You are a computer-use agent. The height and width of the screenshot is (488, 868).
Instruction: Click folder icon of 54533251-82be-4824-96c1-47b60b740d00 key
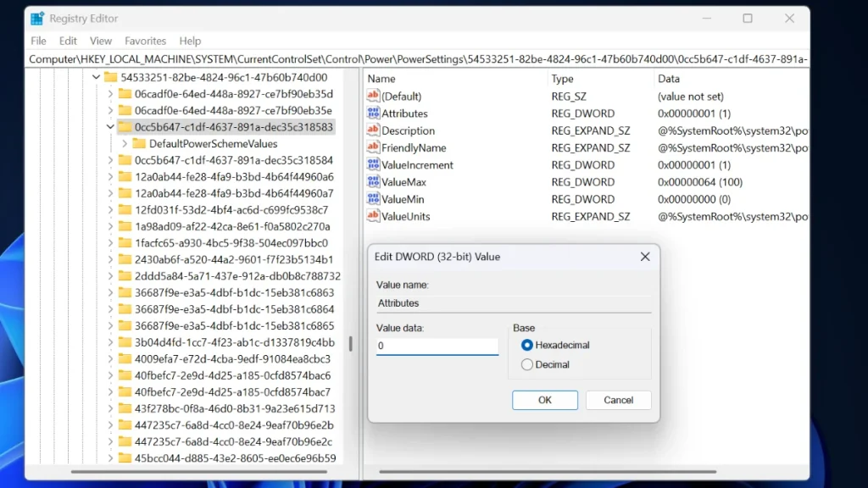click(x=111, y=77)
